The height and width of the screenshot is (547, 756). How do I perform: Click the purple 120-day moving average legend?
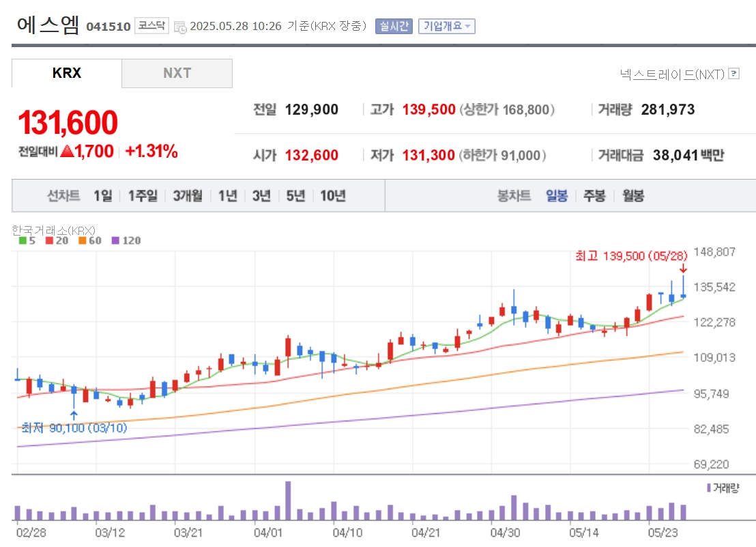(126, 240)
